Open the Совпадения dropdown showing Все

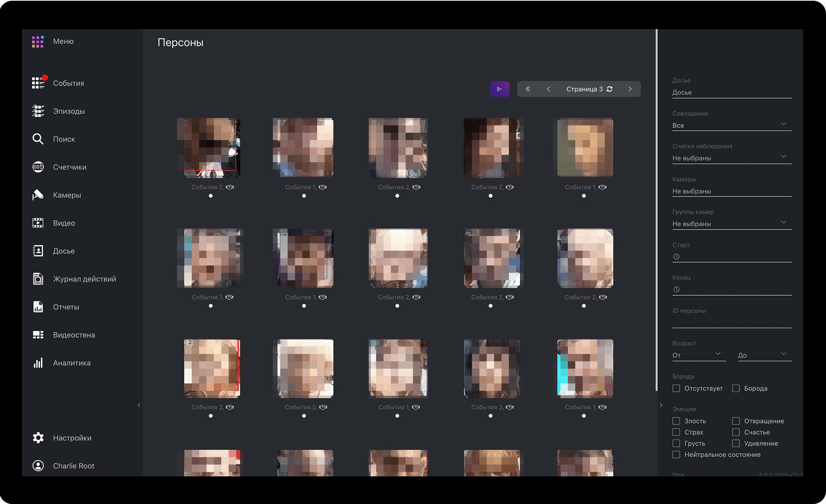click(732, 125)
